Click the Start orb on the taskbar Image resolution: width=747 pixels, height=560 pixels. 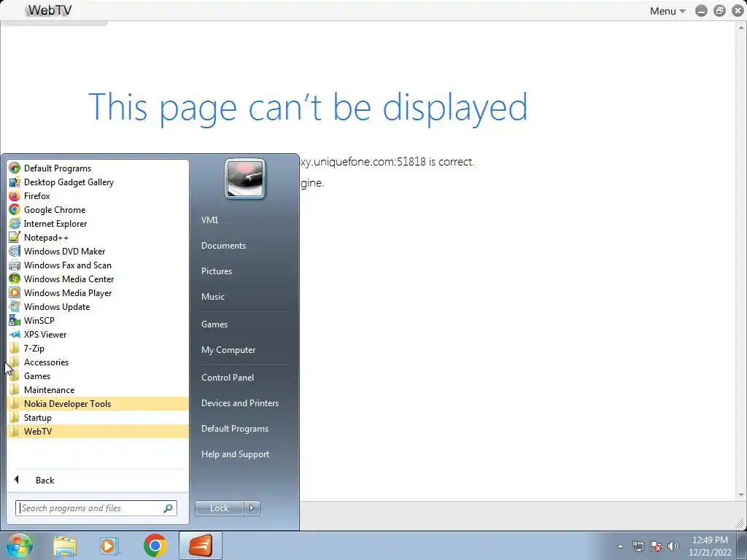click(x=20, y=545)
